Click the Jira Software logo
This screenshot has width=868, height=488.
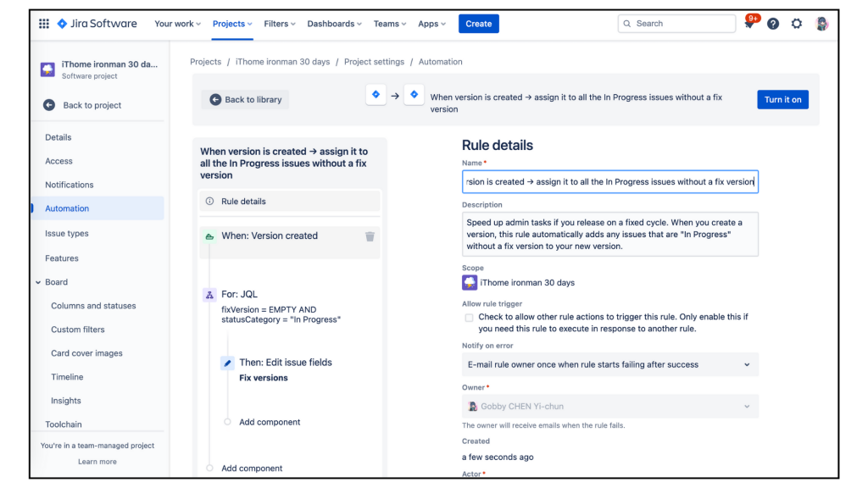point(97,23)
